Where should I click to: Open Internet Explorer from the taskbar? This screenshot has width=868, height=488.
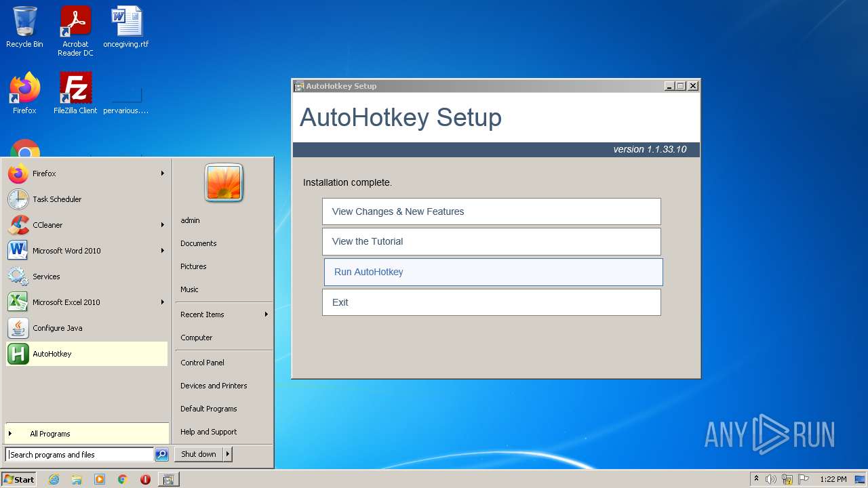(54, 479)
